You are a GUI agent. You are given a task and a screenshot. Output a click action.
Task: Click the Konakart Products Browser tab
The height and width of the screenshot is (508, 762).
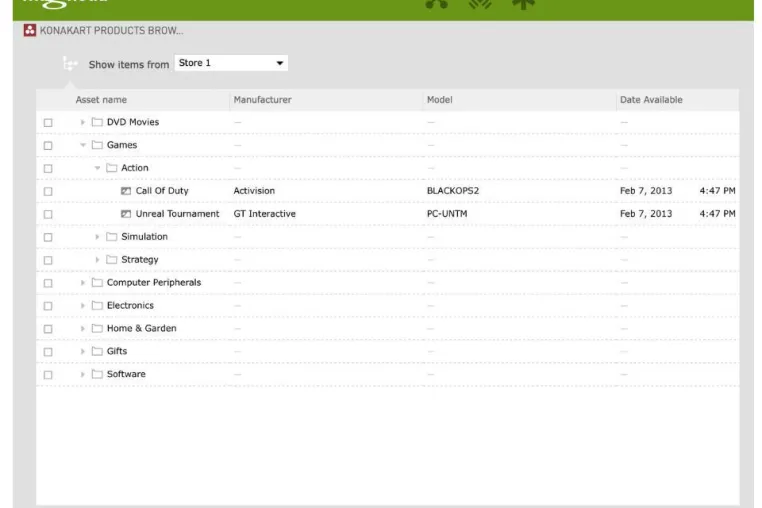(x=111, y=31)
